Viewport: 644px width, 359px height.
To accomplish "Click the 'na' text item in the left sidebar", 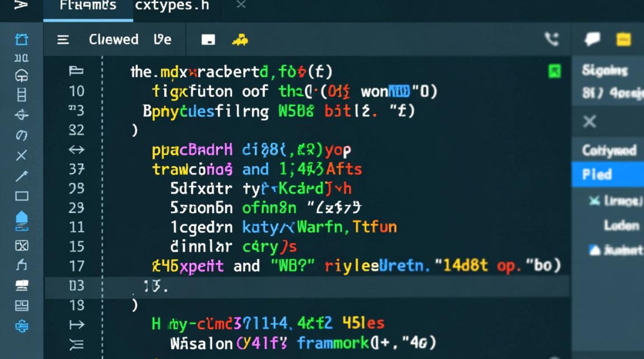I will click(22, 58).
